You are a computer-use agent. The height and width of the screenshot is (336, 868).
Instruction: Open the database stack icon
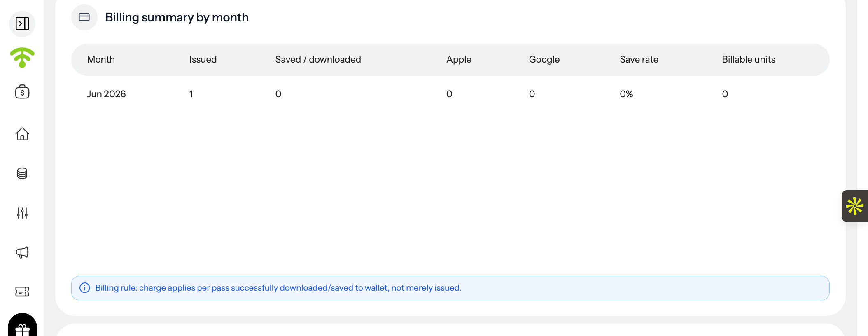22,173
